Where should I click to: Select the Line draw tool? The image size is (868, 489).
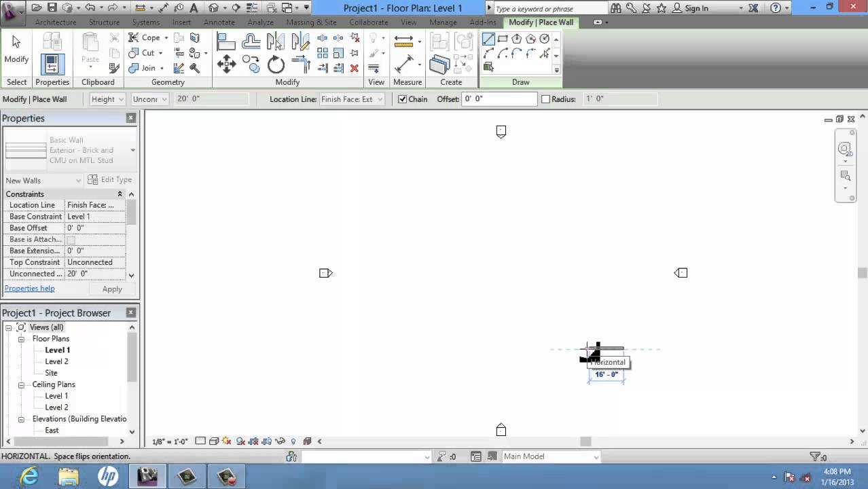point(488,39)
